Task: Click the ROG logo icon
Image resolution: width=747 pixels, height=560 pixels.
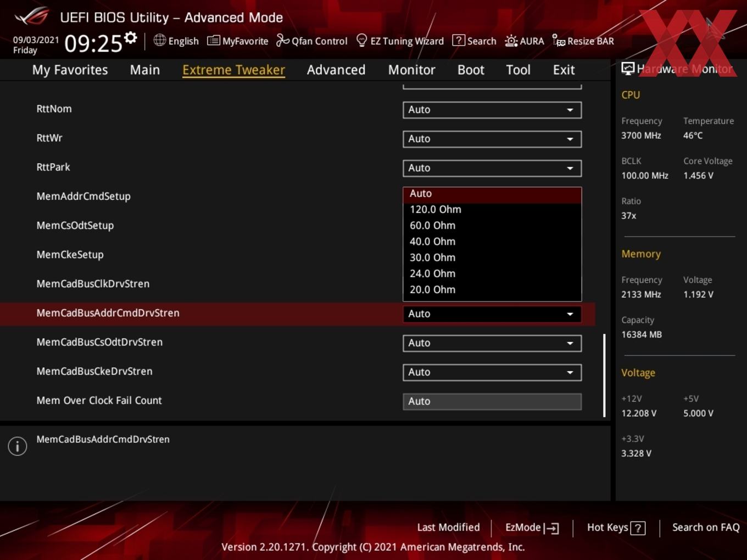Action: pos(31,16)
